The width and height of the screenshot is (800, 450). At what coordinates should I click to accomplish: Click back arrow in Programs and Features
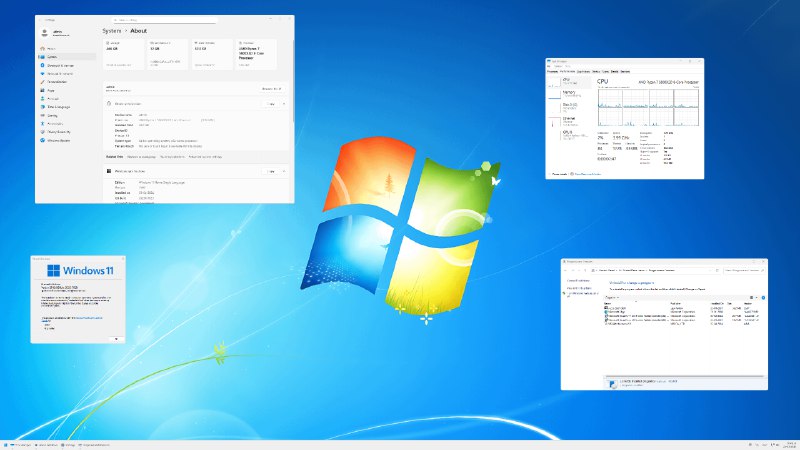[565, 270]
